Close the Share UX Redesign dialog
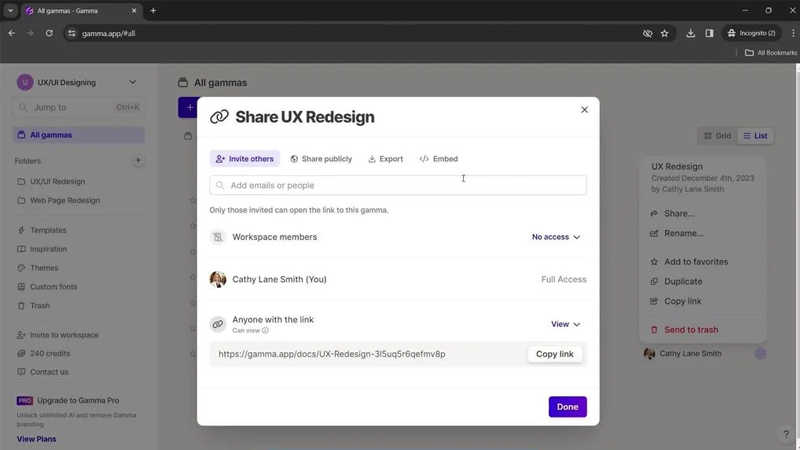Screen dimensions: 800x450 (584, 110)
